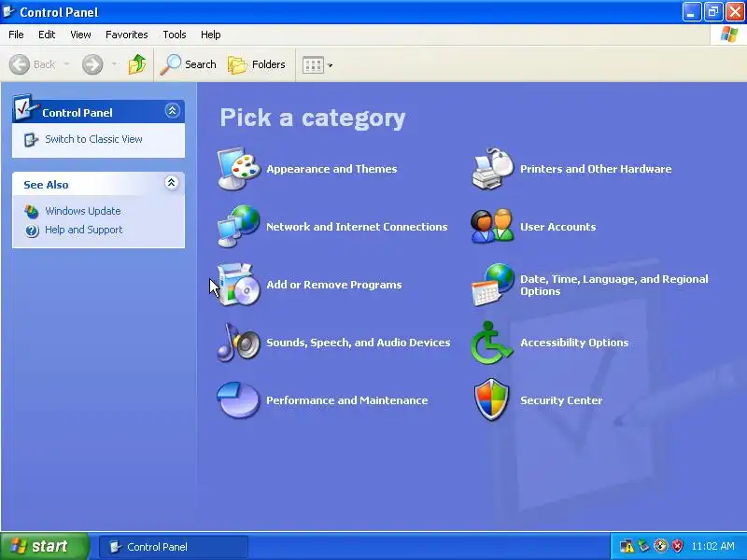Click the Control Panel taskbar button
The width and height of the screenshot is (747, 560).
[174, 547]
